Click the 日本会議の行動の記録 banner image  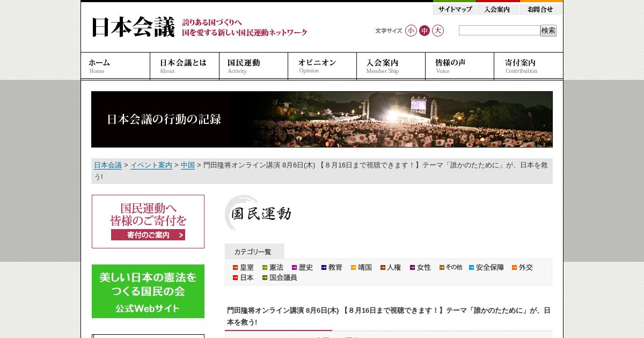tap(322, 119)
